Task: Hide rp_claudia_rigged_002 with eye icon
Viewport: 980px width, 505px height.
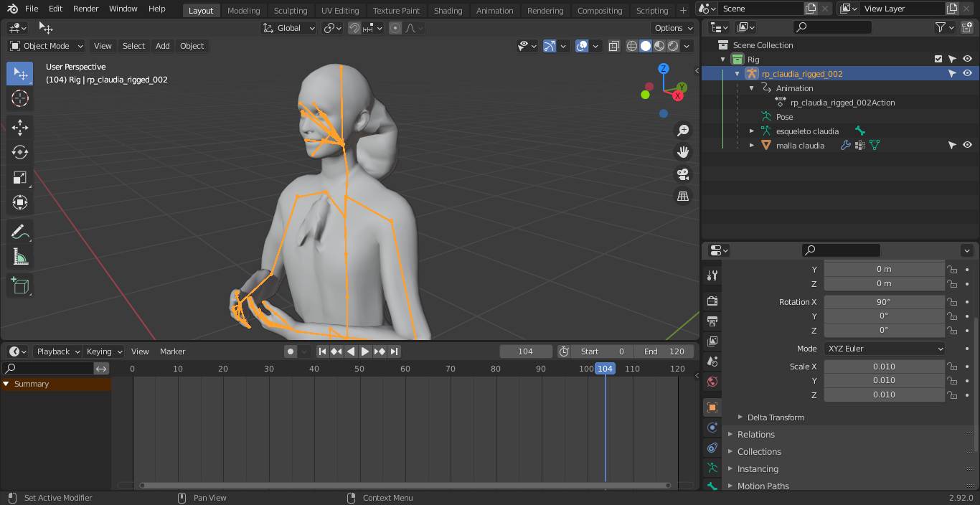Action: coord(967,73)
